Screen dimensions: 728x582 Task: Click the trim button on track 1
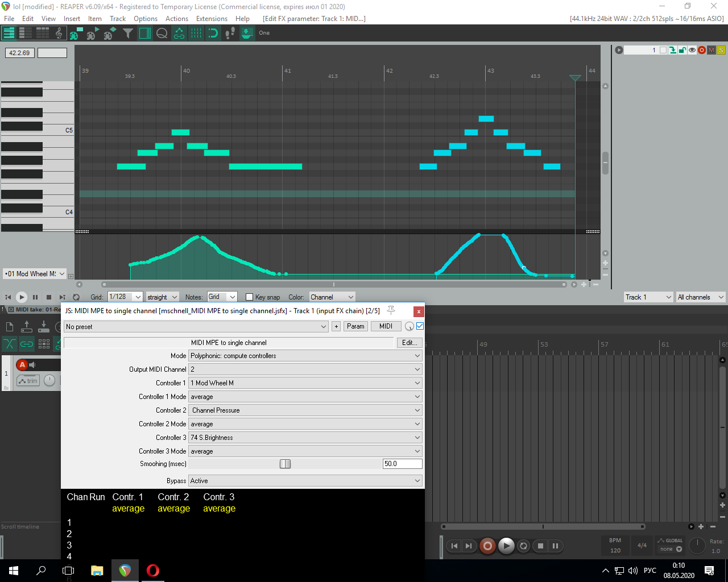coord(28,381)
